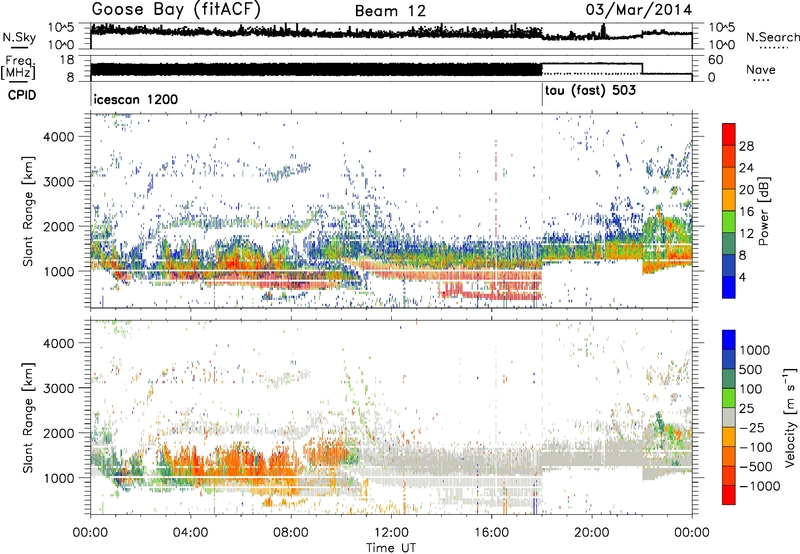Click the light green 12-16 dB power swatch
Image resolution: width=800 pixels, height=554 pixels.
[x=729, y=221]
